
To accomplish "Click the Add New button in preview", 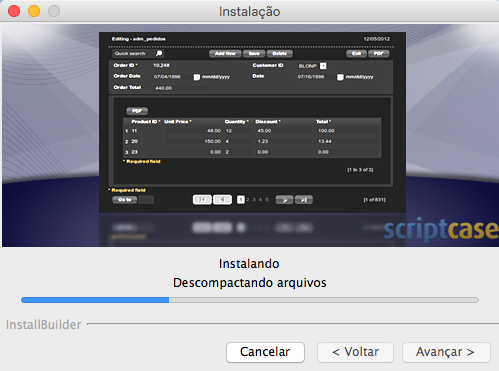I will click(225, 53).
